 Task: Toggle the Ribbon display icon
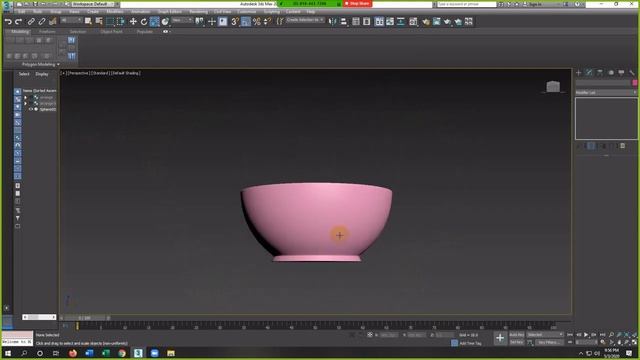379,22
